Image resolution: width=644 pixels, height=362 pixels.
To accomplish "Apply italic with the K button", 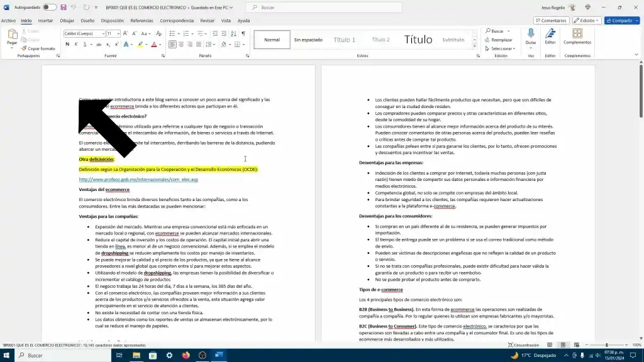I will coord(76,45).
